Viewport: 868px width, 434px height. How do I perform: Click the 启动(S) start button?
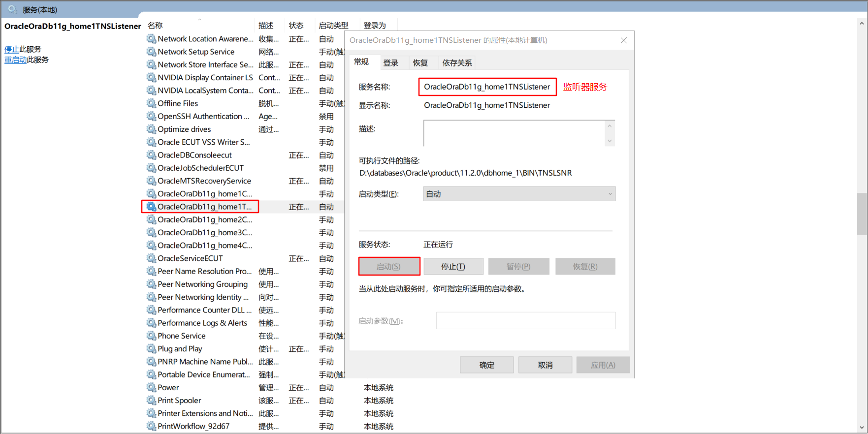tap(389, 266)
